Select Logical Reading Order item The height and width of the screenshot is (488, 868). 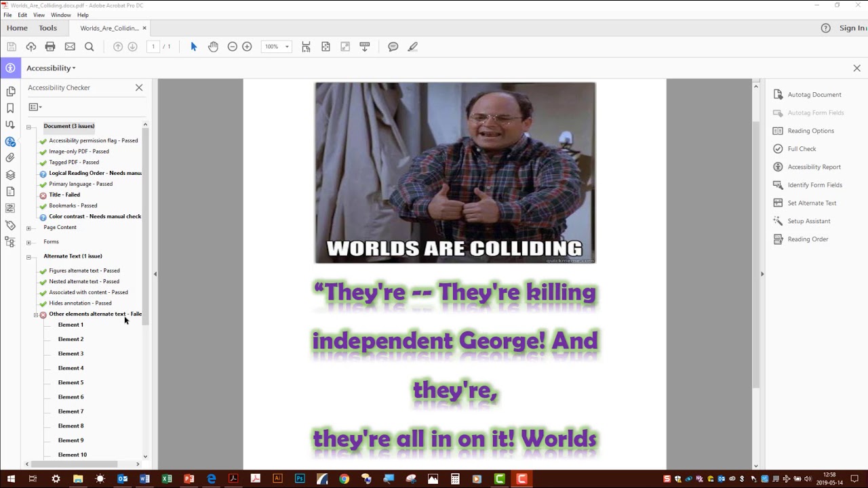95,174
